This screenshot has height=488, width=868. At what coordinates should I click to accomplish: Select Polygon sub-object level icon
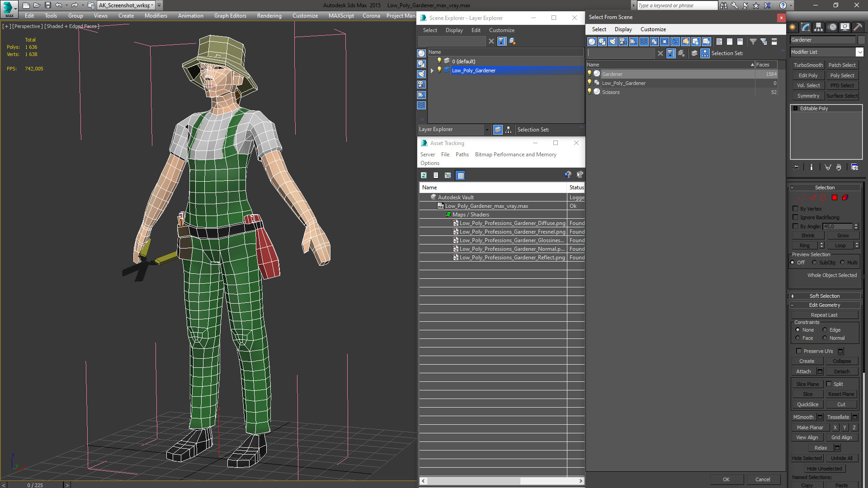[835, 198]
